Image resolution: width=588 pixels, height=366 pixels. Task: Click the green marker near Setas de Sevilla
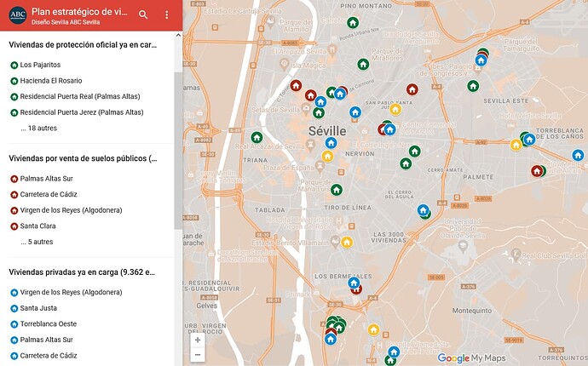click(x=319, y=112)
